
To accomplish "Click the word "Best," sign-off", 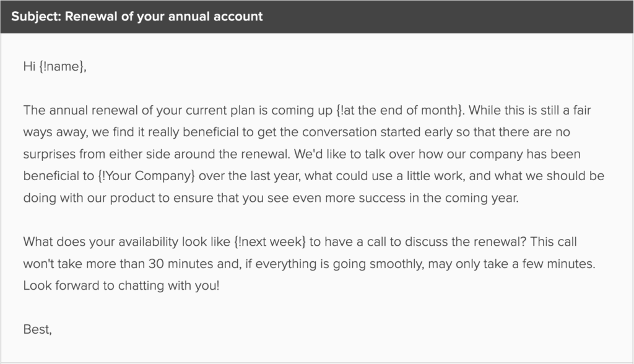I will pyautogui.click(x=38, y=329).
